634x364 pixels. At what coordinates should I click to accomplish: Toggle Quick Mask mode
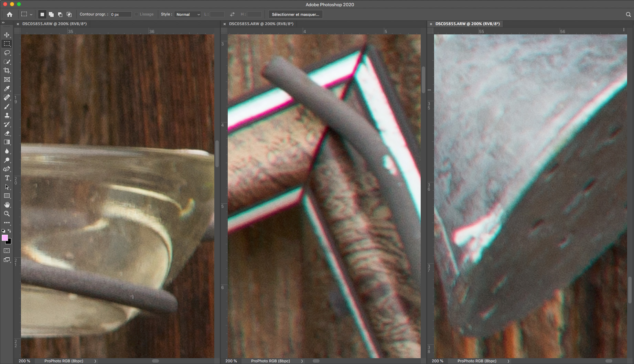click(7, 251)
